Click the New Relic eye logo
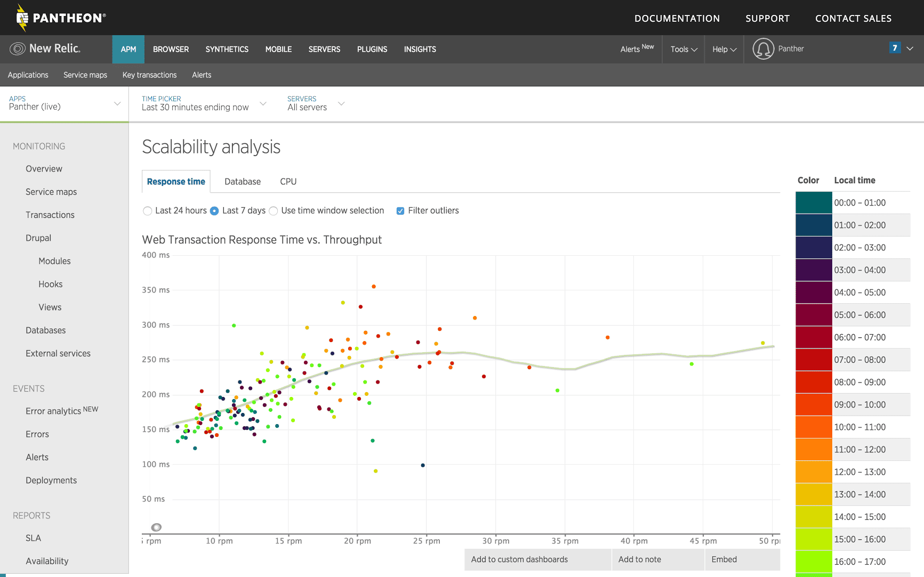 click(x=18, y=49)
